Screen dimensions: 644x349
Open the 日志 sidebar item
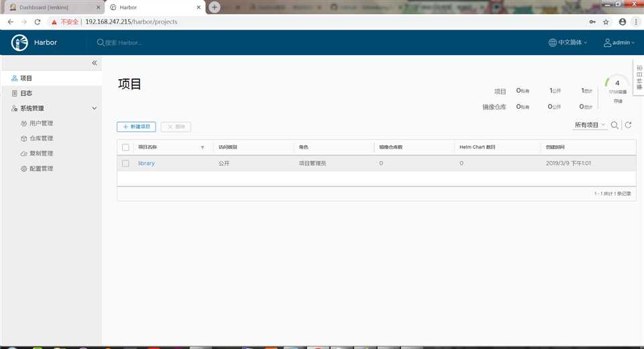[51, 93]
